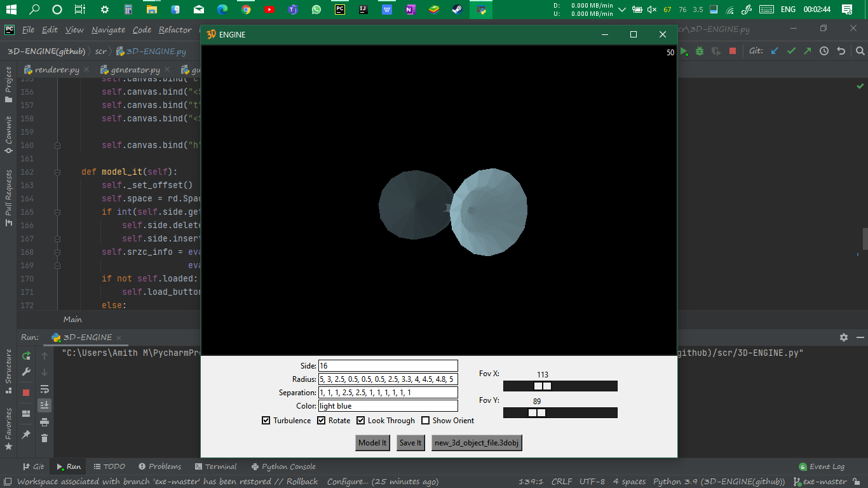Viewport: 868px width, 488px height.
Task: Click the Rerun icon in Run panel
Action: point(26,356)
